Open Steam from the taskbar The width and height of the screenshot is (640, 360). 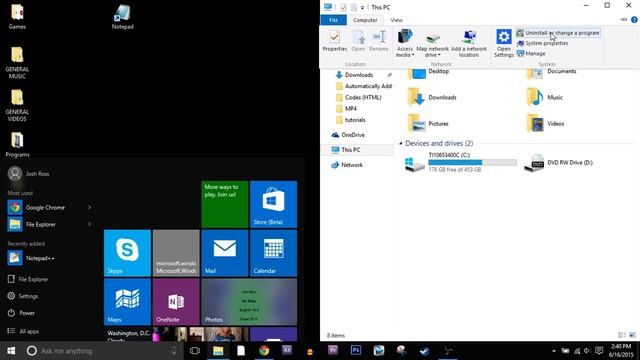[424, 351]
